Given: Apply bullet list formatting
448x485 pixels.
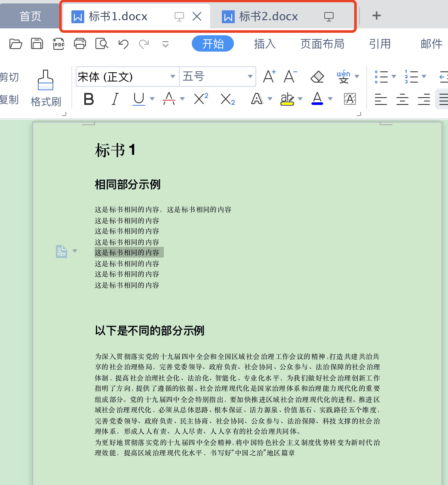Looking at the screenshot, I should click(381, 77).
